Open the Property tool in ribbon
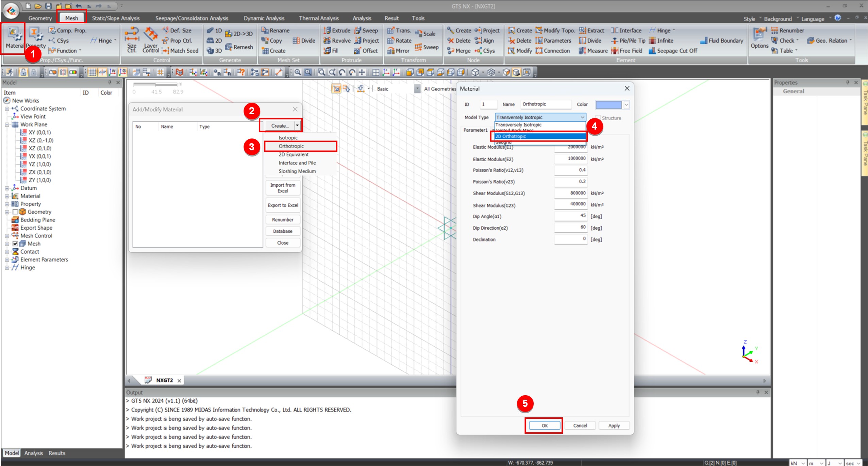Viewport: 868px width, 466px height. coord(36,38)
